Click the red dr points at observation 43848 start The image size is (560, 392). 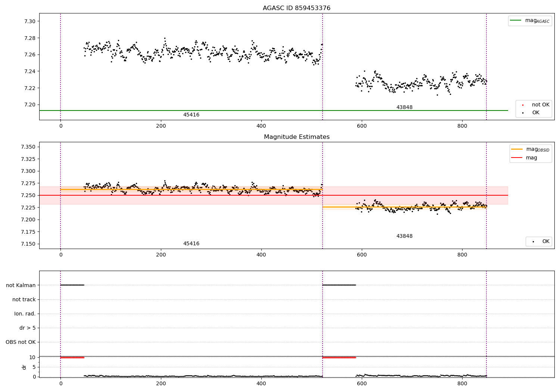click(x=339, y=358)
